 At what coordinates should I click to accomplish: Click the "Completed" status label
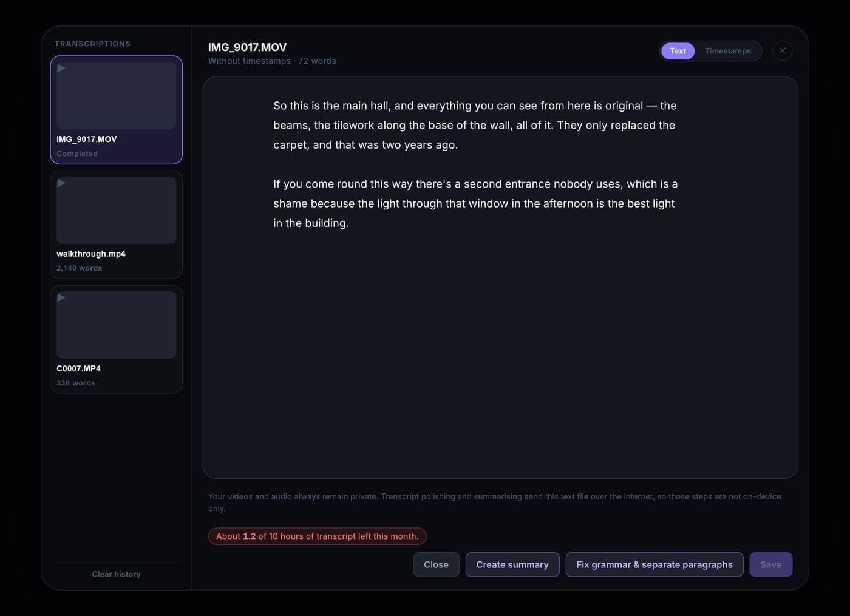pos(77,154)
